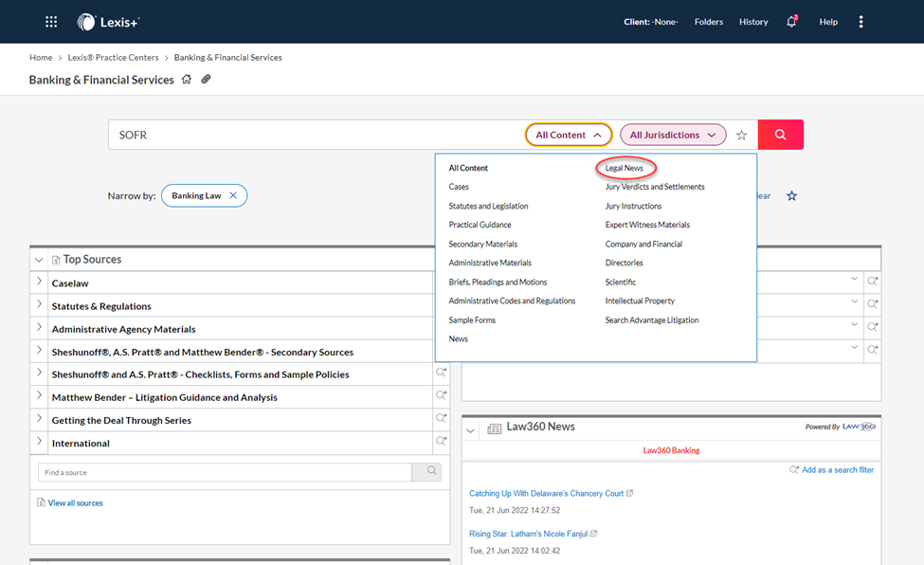
Task: Click the star icon next to All Jurisdictions
Action: (741, 135)
